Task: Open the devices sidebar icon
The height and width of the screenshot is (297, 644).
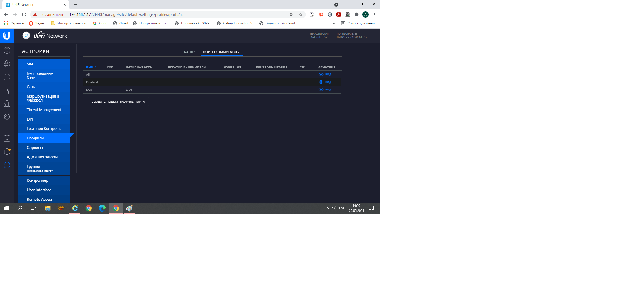Action: click(x=7, y=77)
